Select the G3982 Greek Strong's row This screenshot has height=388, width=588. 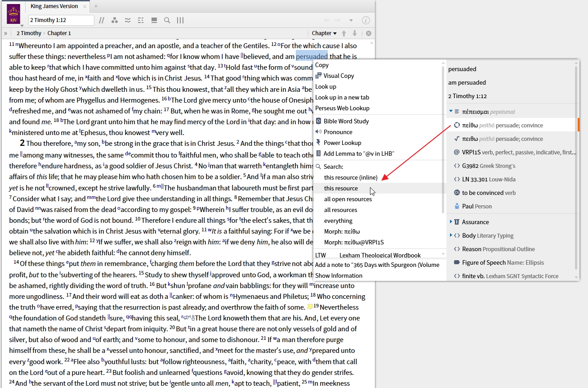tap(511, 166)
